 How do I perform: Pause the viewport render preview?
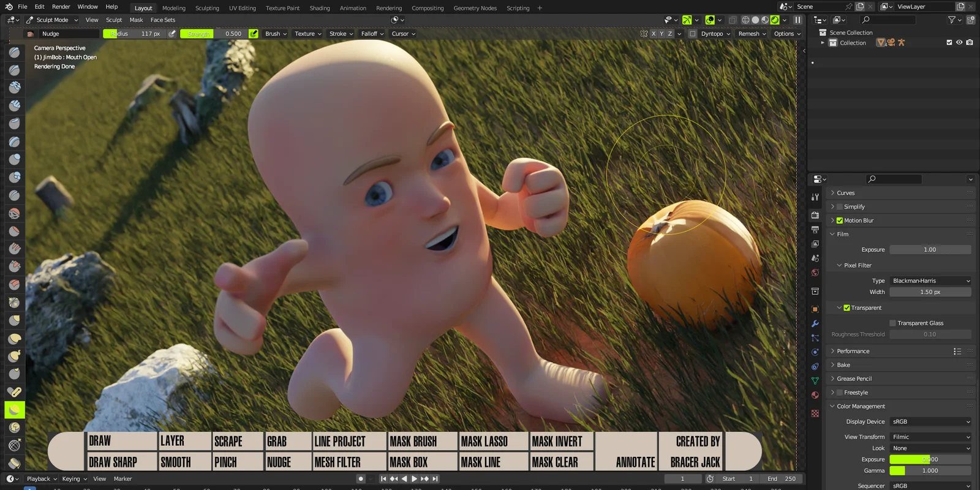pos(797,20)
